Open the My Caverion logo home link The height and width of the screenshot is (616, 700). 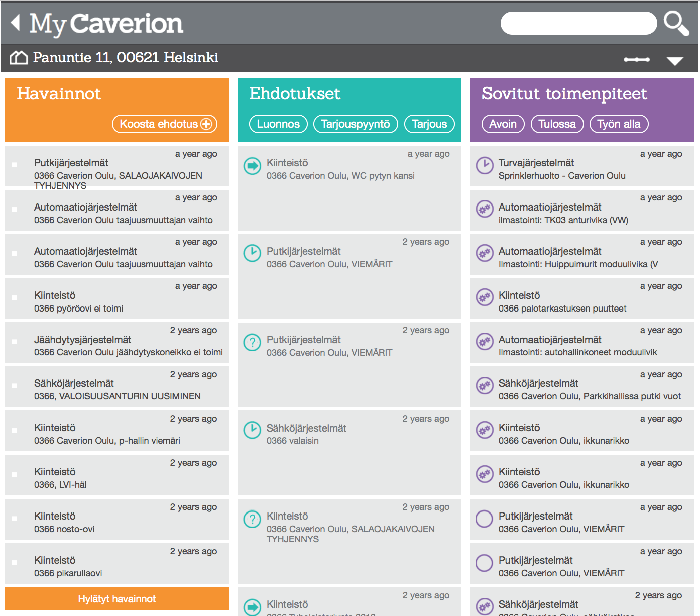pos(106,24)
